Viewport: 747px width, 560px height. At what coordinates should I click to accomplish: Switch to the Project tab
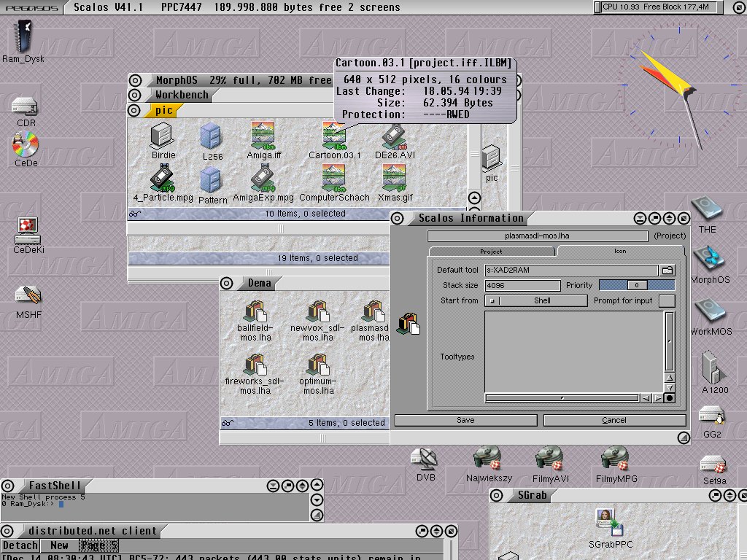click(x=491, y=252)
